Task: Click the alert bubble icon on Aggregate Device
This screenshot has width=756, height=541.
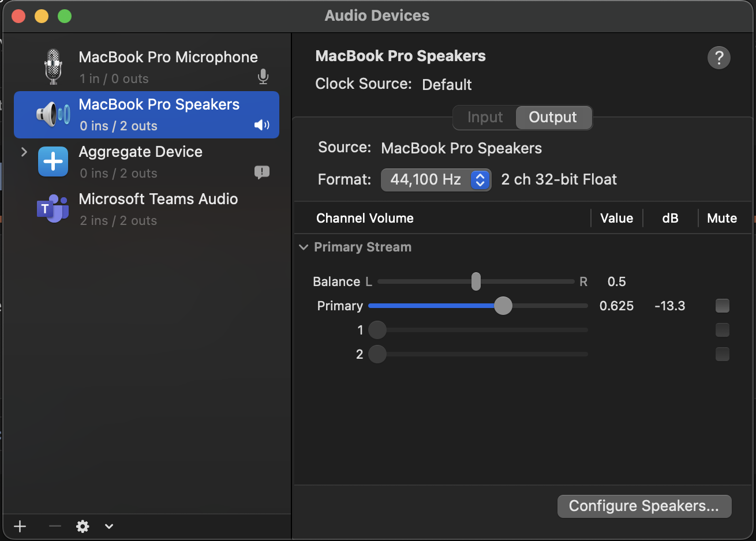Action: (x=262, y=172)
